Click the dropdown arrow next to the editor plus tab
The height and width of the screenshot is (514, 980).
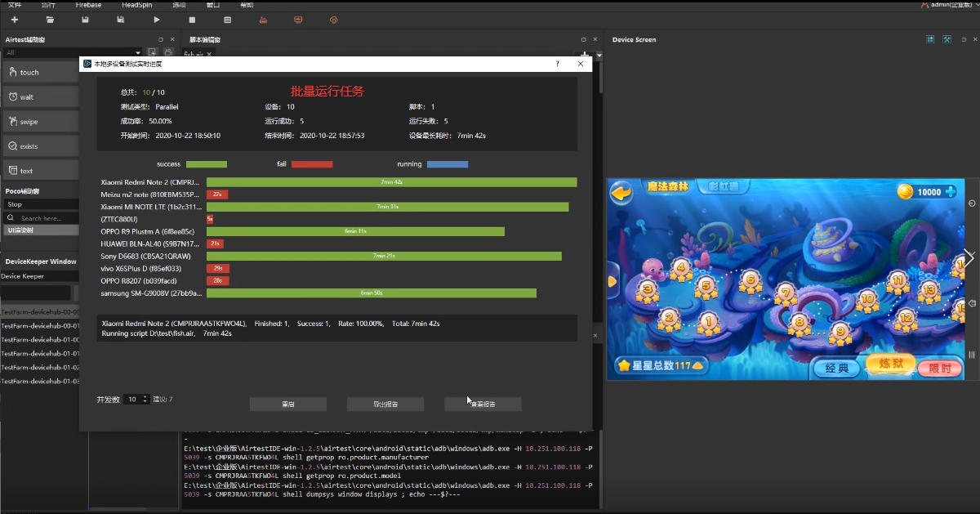pos(599,55)
